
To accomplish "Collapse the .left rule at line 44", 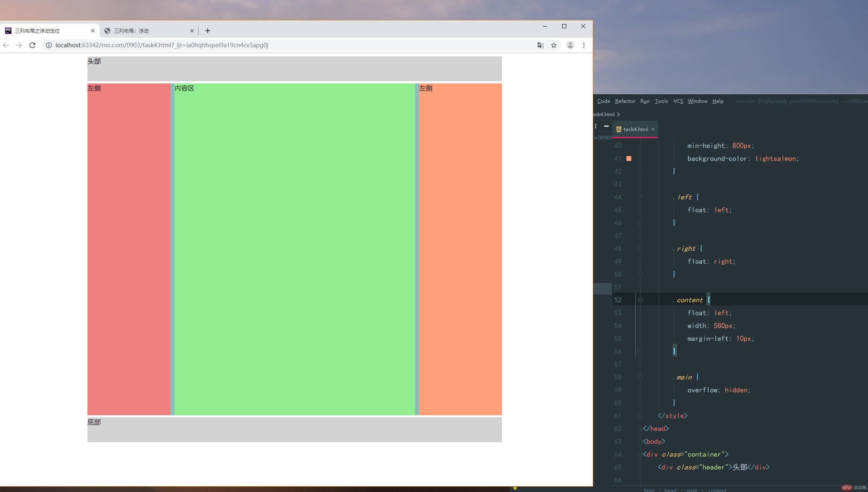I will [x=640, y=197].
